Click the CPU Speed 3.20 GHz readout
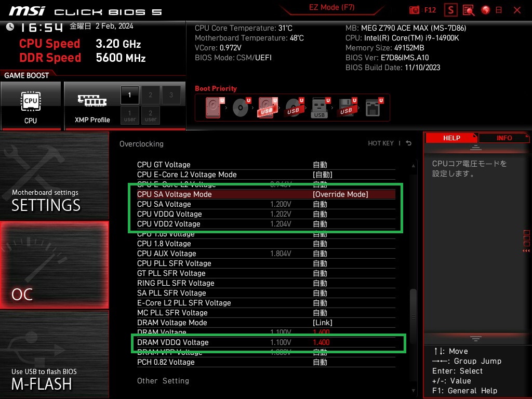This screenshot has width=532, height=399. click(80, 44)
